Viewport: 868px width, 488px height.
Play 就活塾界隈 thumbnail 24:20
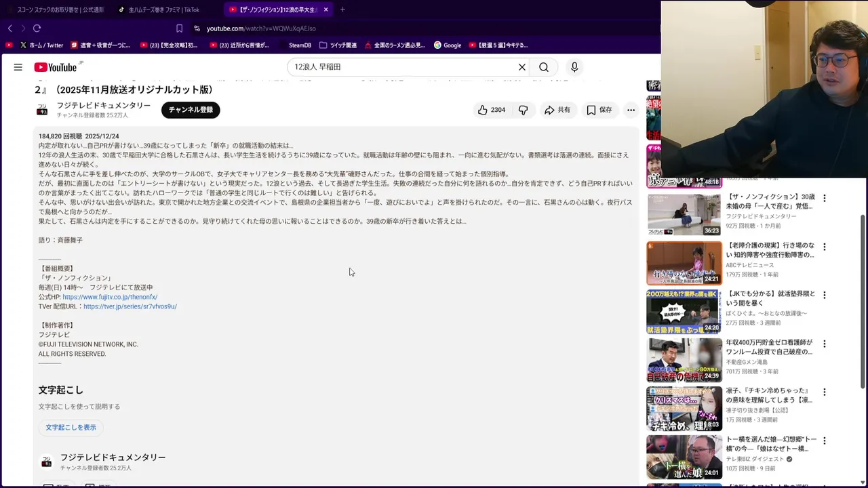684,312
